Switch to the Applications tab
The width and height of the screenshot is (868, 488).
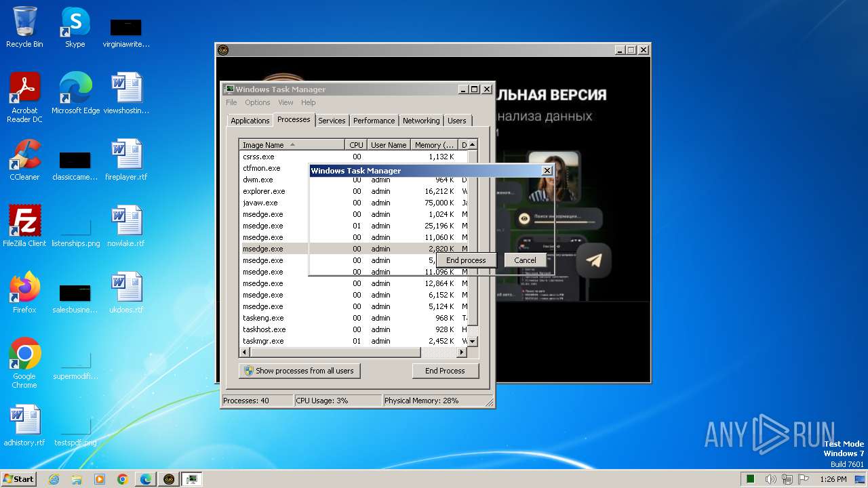[x=250, y=121]
